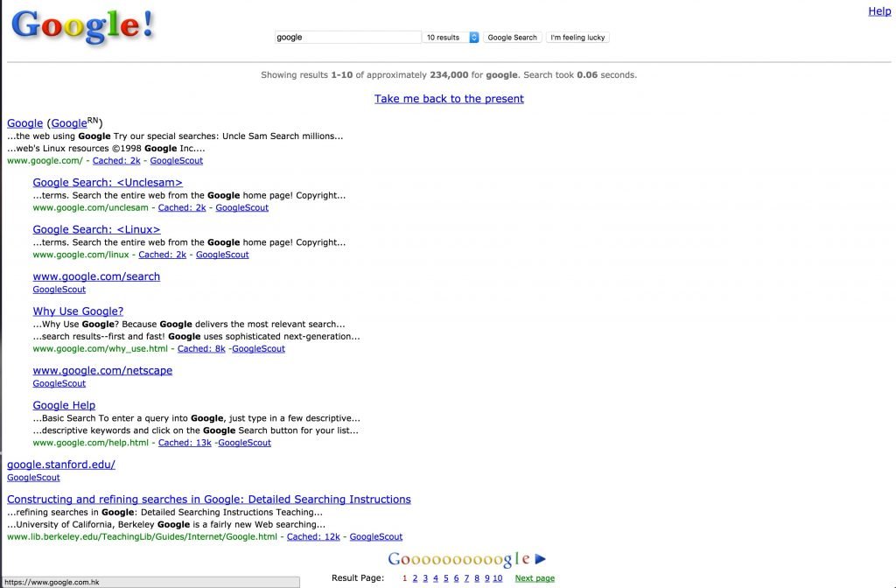This screenshot has width=896, height=588.
Task: Go to result page 9
Action: point(486,578)
